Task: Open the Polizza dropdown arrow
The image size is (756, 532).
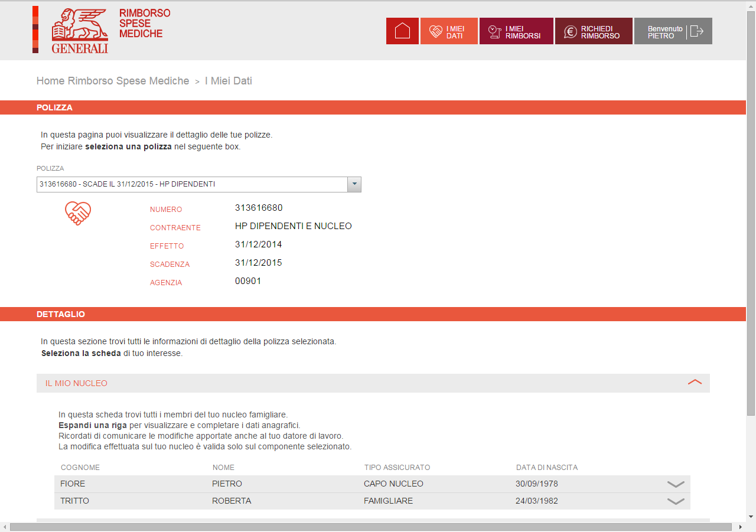Action: click(354, 184)
